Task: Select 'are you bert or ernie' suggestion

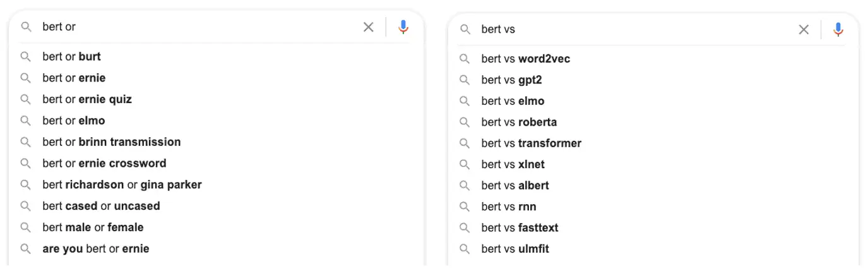Action: coord(216,248)
